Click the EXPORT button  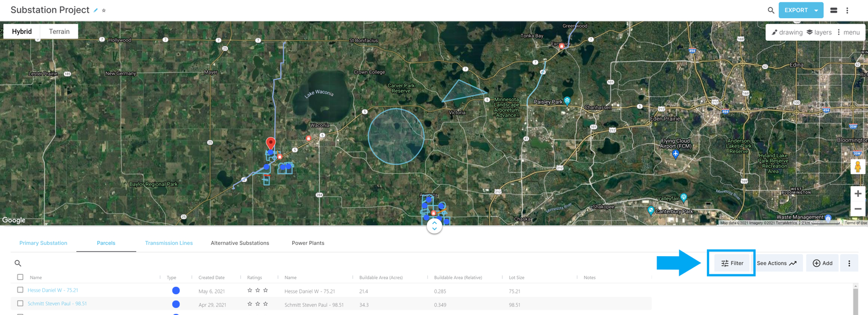(796, 10)
